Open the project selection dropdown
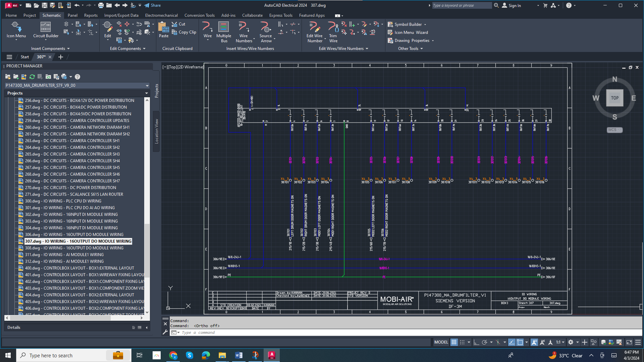644x362 pixels. click(147, 85)
